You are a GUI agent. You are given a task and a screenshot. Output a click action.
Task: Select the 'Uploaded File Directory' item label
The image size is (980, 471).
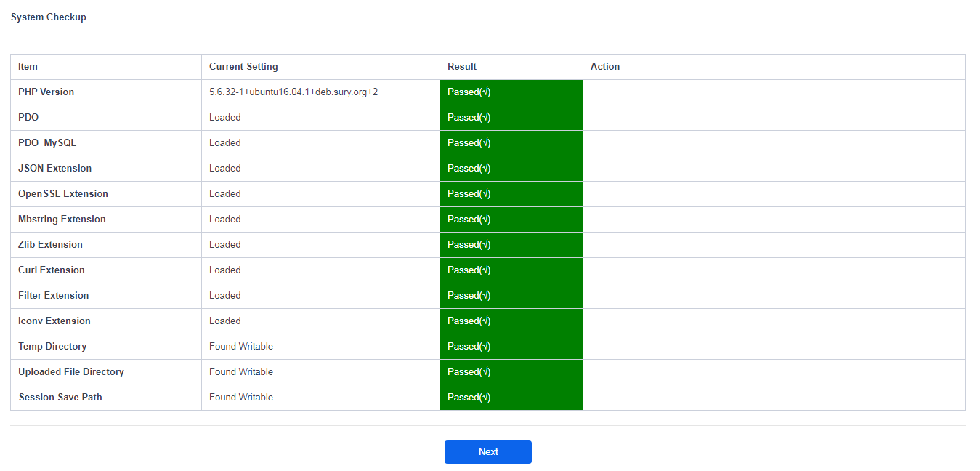[x=71, y=371]
